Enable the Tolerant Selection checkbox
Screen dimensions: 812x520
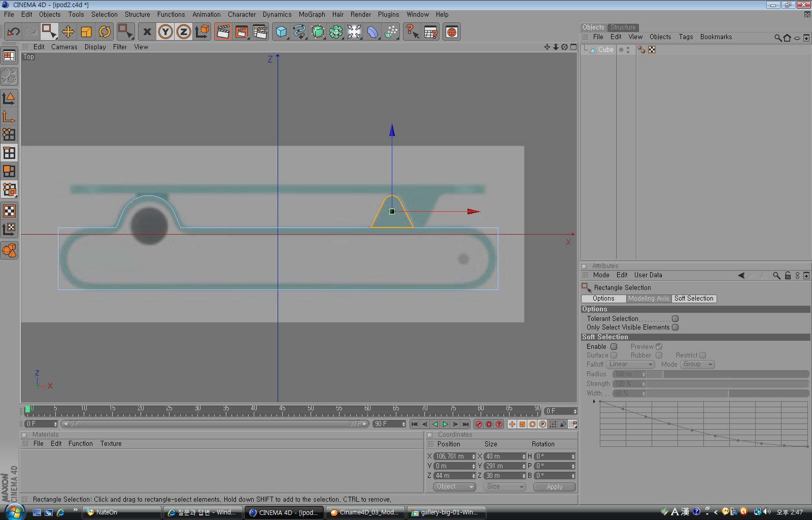tap(675, 319)
